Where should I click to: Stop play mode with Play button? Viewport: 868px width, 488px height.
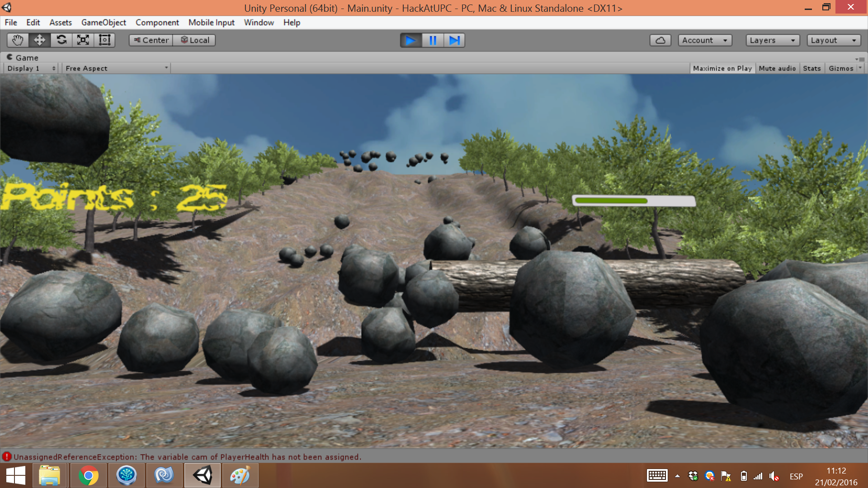(410, 40)
